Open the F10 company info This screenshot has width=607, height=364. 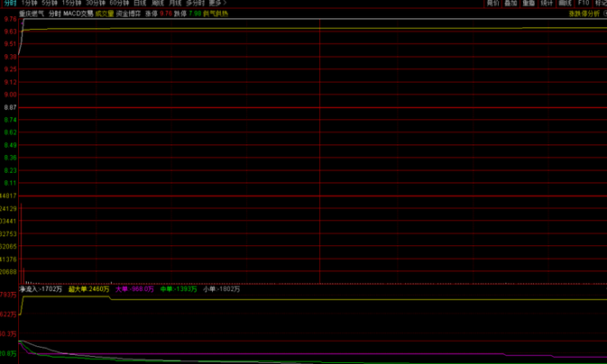coord(583,4)
